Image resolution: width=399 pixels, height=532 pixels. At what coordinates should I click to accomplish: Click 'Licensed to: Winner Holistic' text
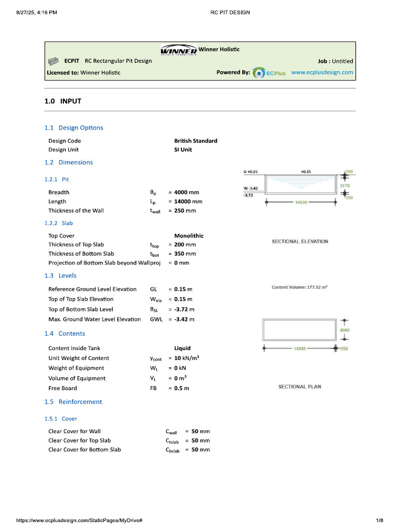[x=84, y=73]
